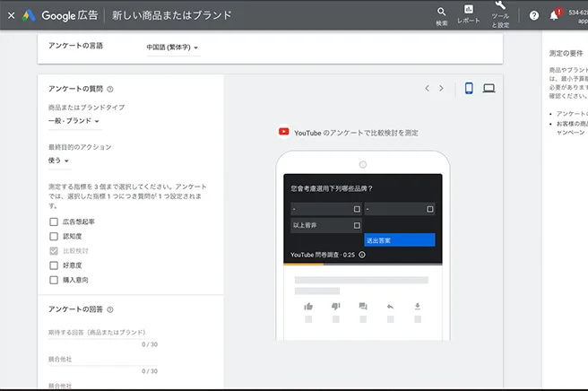Tick the second blank answer box in preview
The image size is (588, 391).
(429, 209)
